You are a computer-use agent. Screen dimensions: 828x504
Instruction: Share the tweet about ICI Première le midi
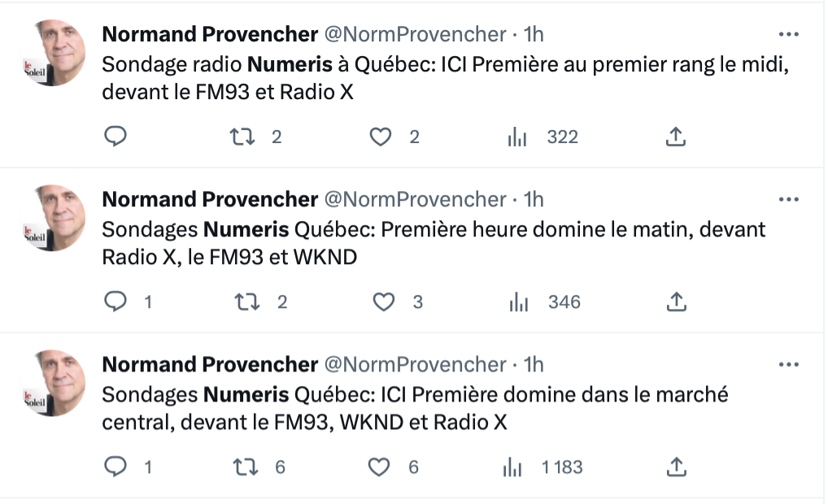675,136
